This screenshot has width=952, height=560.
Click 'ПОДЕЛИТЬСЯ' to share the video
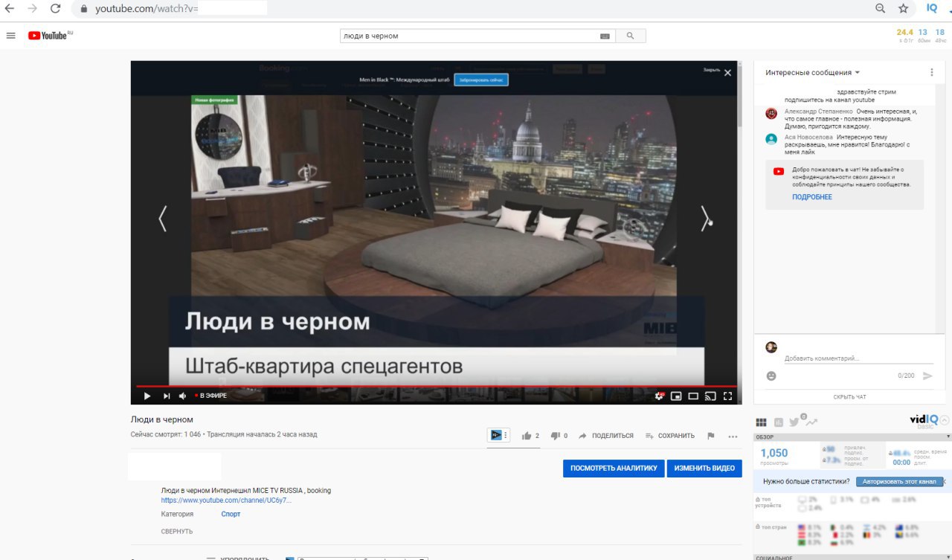pos(606,436)
